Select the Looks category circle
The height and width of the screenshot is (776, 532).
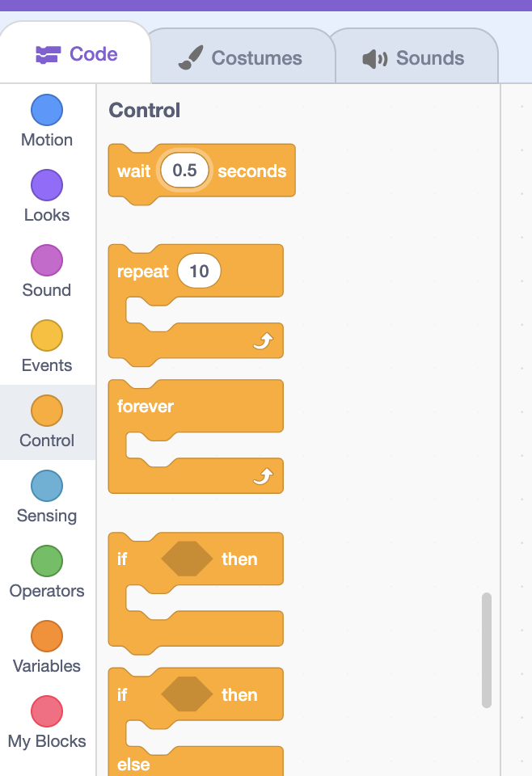(47, 185)
